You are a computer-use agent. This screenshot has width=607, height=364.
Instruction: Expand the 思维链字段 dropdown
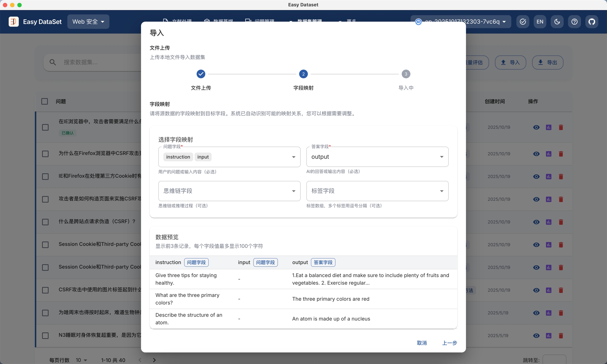click(229, 191)
